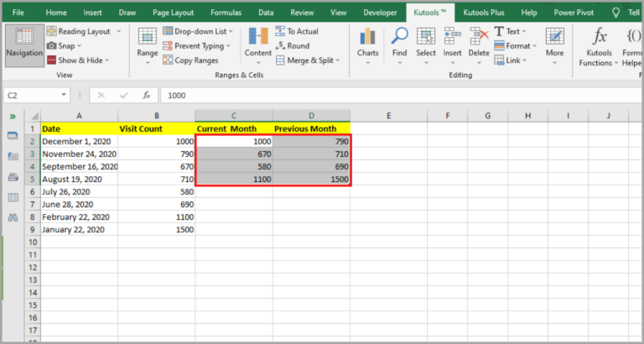Click the Navigation pane button
644x344 pixels.
click(24, 44)
